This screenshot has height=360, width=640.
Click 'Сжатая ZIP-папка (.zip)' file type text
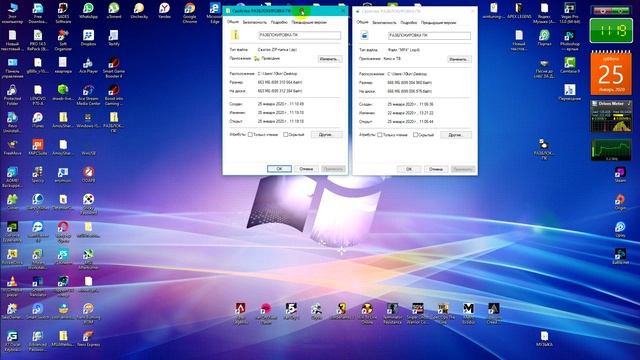click(278, 49)
